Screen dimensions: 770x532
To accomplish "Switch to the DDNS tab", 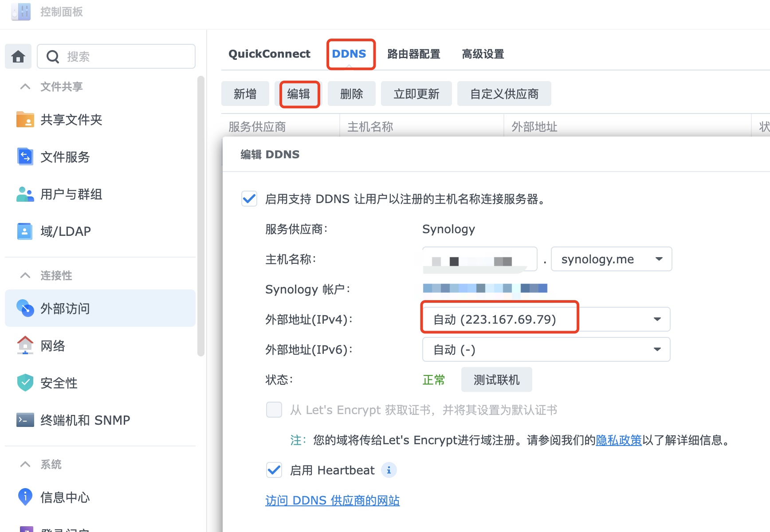I will (x=349, y=54).
